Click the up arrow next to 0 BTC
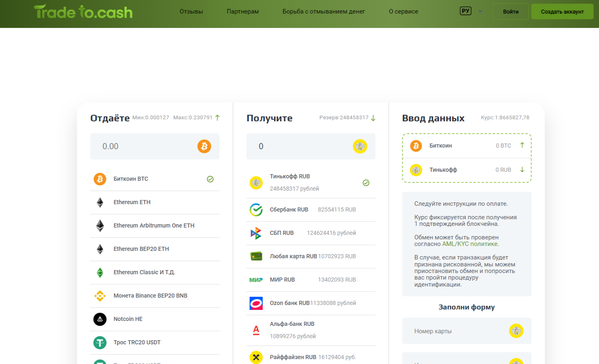The image size is (599, 364). tap(522, 145)
